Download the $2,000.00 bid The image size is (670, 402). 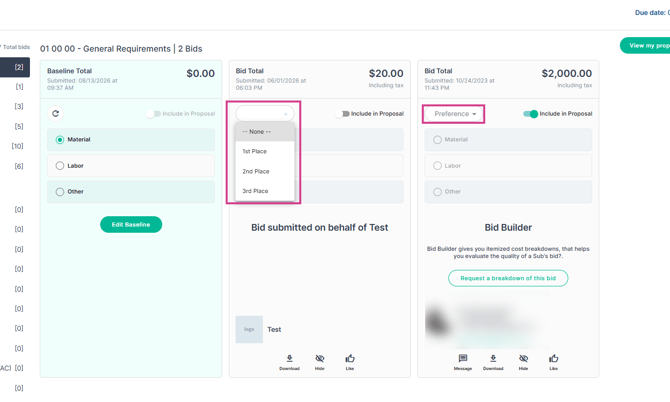(493, 362)
